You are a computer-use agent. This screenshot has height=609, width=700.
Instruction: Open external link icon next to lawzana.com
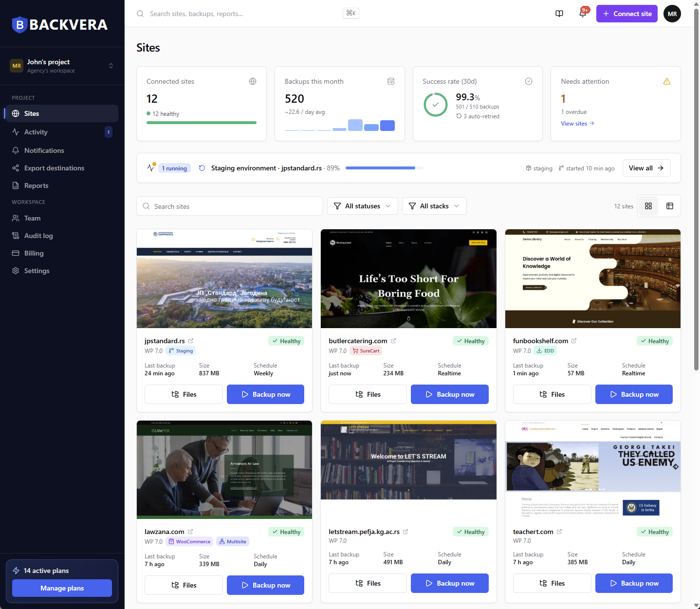[x=190, y=532]
